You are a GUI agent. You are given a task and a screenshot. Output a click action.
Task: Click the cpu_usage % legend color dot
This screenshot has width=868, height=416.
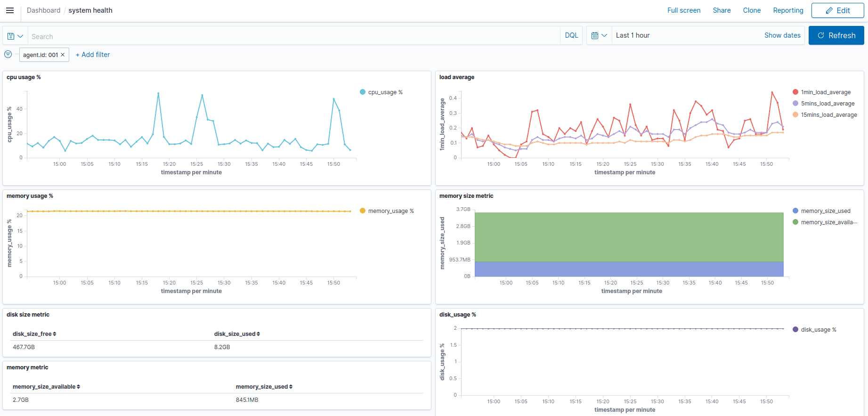(363, 92)
